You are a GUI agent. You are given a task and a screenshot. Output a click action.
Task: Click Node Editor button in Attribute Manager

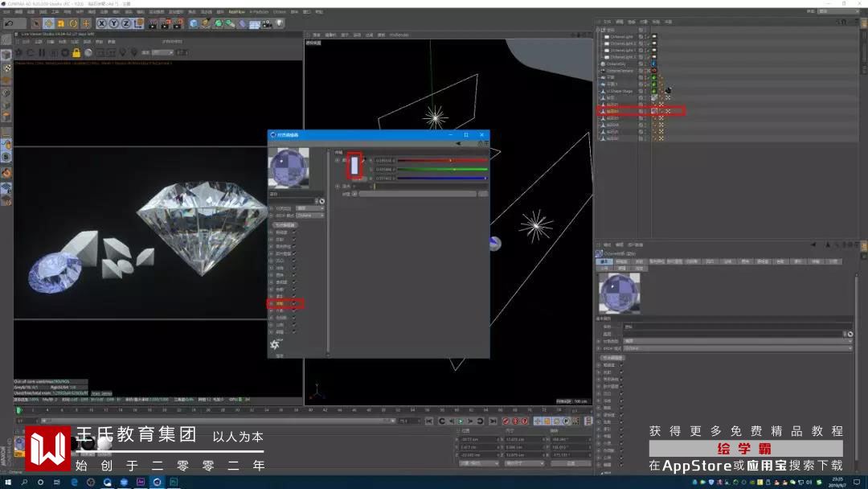[612, 358]
